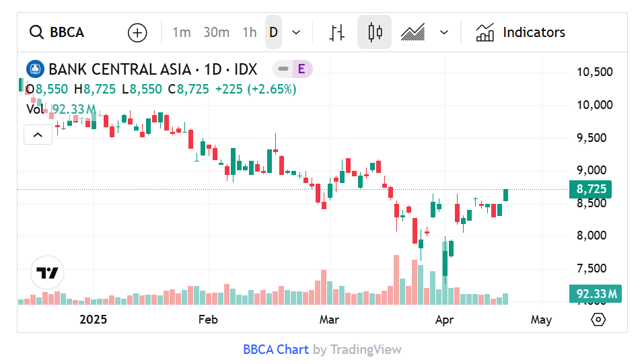Viewport: 644px width, 364px height.
Task: Select the Candles chart style icon
Action: (374, 32)
